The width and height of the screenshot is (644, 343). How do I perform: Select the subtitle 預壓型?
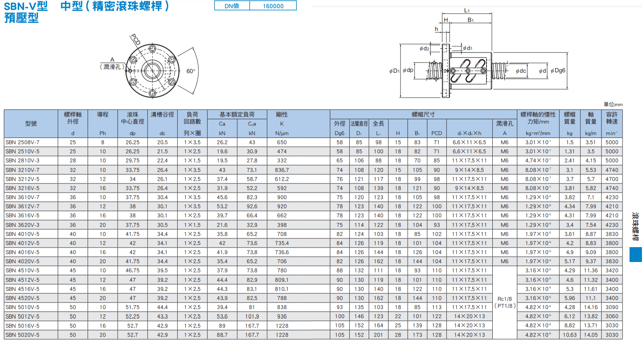coord(21,18)
